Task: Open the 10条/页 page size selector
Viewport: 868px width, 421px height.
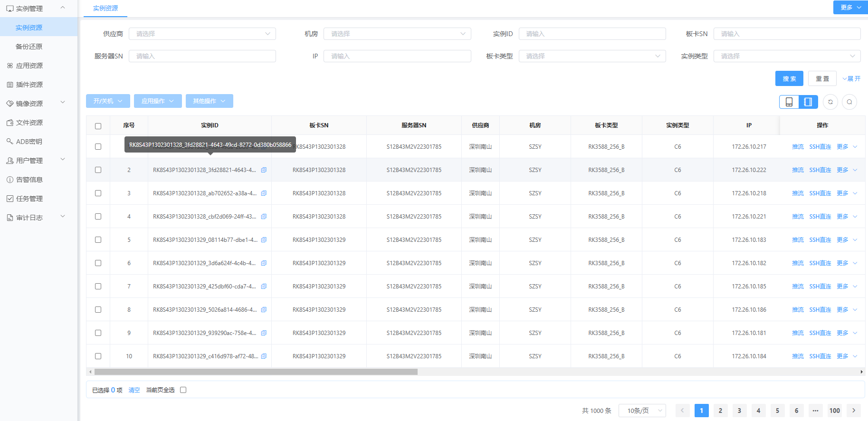Action: pyautogui.click(x=642, y=411)
